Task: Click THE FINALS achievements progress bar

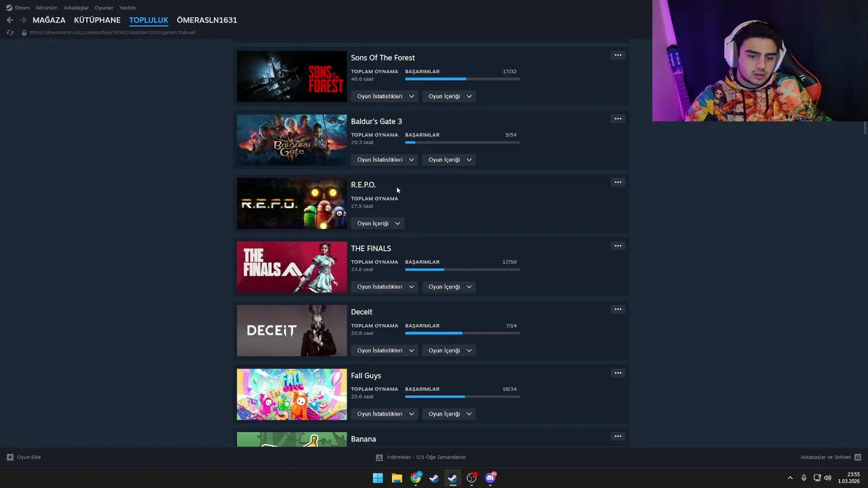Action: point(462,270)
